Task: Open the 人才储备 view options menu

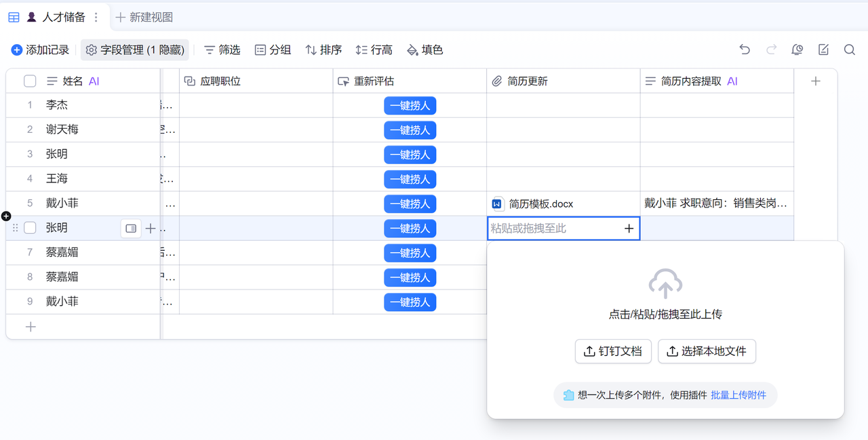Action: coord(96,17)
